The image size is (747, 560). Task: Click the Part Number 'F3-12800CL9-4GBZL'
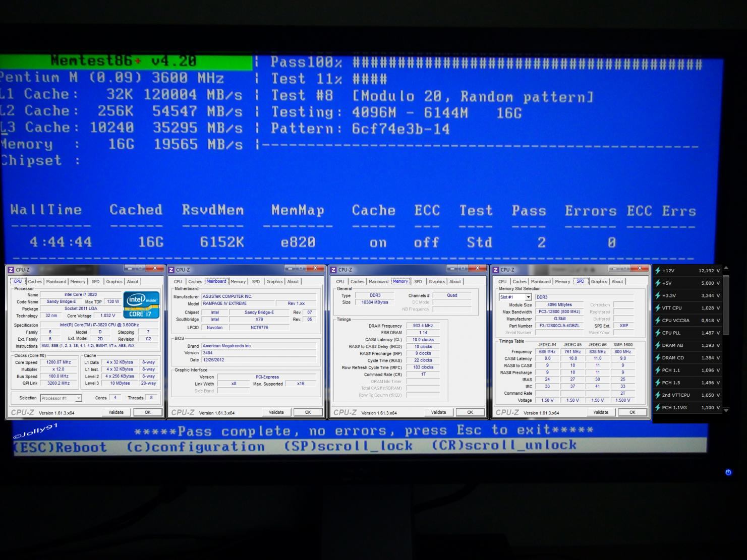(x=559, y=326)
